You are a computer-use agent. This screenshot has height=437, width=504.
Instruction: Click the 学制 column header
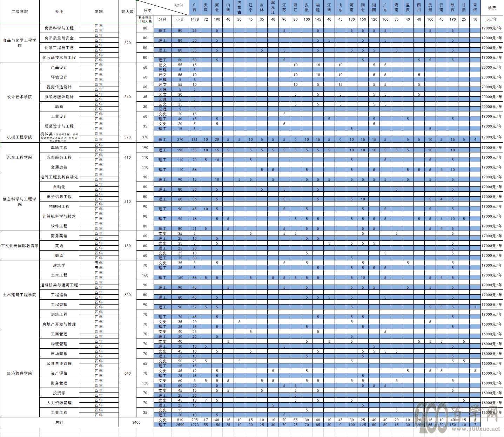pyautogui.click(x=99, y=12)
